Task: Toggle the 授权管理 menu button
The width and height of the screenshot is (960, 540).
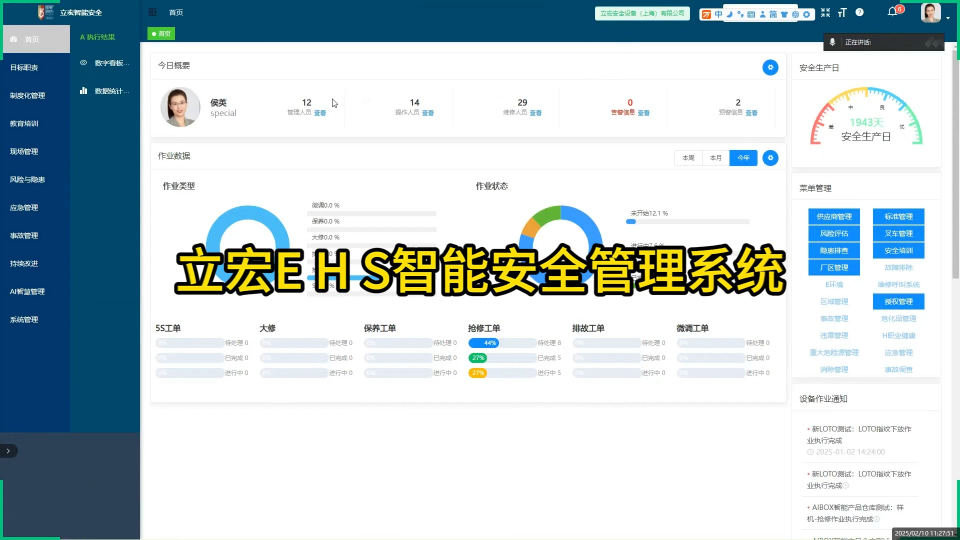Action: 898,301
